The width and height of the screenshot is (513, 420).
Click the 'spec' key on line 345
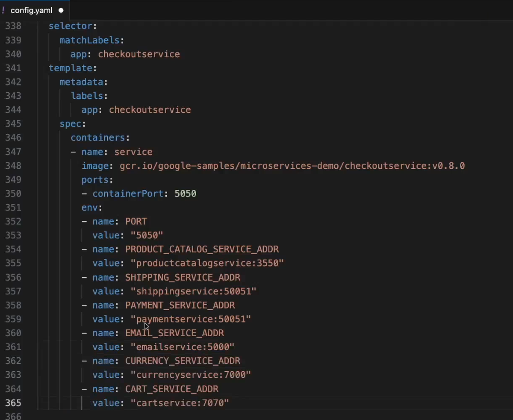click(x=71, y=124)
